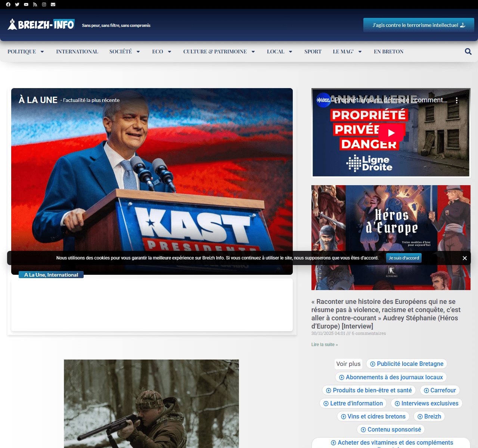Follow the Lire la suite link
The image size is (478, 448).
324,345
